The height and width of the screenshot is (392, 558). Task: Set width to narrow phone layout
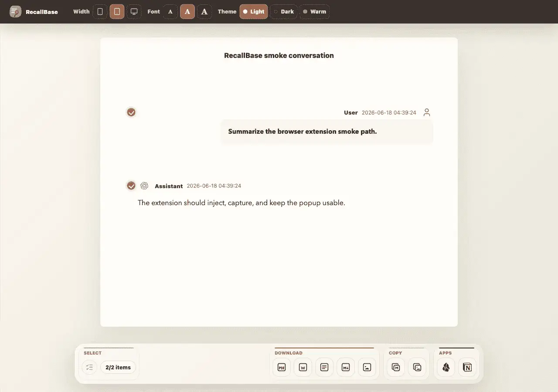click(100, 12)
